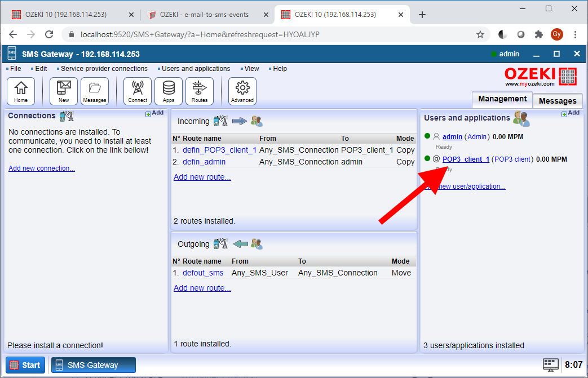Click the half-moon extension icon in browser
588x378 pixels.
[502, 34]
